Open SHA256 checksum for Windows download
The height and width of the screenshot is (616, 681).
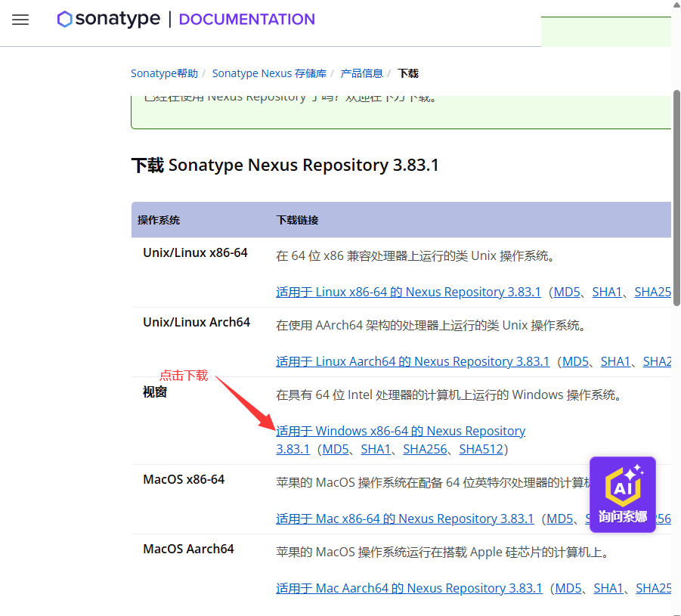click(x=425, y=449)
